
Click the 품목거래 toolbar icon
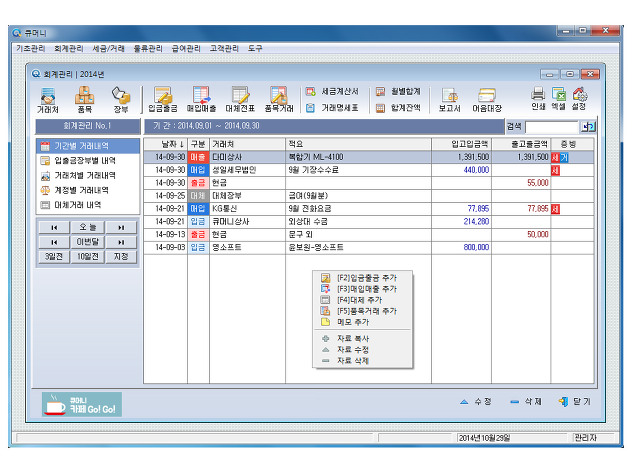(x=279, y=100)
